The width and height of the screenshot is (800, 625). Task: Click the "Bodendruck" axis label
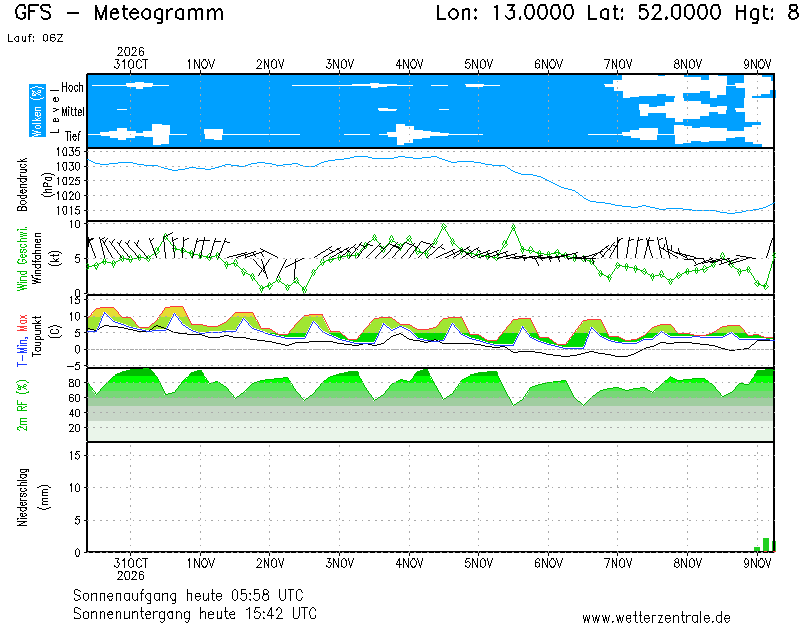click(22, 185)
